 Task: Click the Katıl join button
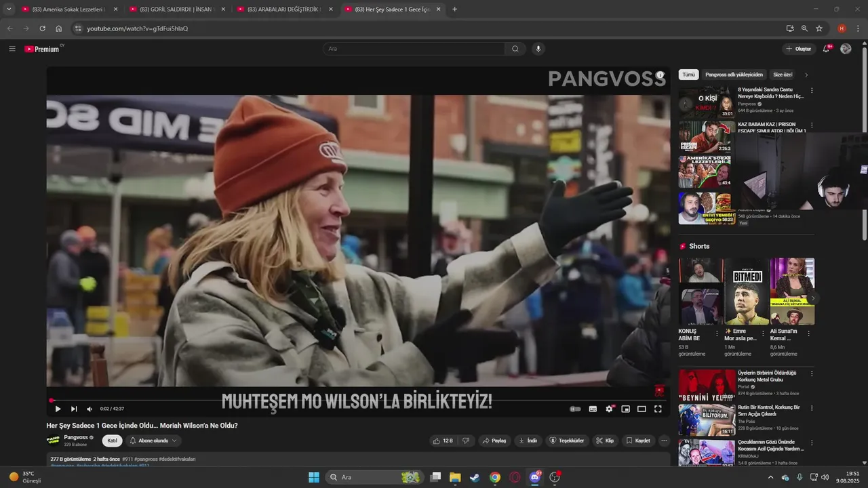point(113,441)
